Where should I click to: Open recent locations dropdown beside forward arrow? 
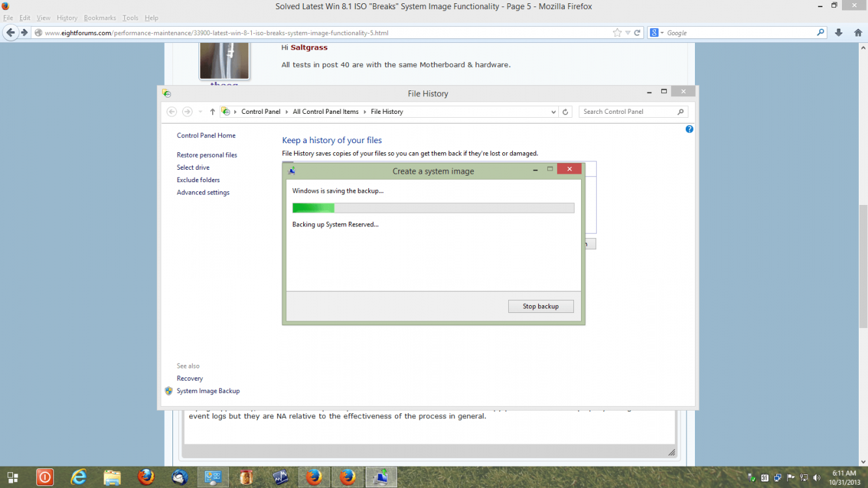point(200,112)
